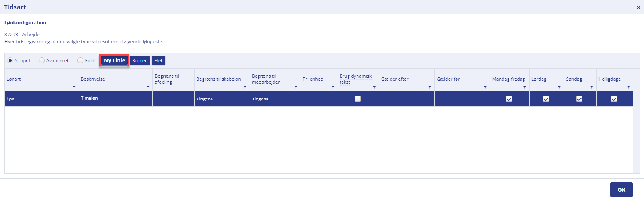Click the Tidsart dialog title
Screen dimensions: 644x200
(x=15, y=7)
